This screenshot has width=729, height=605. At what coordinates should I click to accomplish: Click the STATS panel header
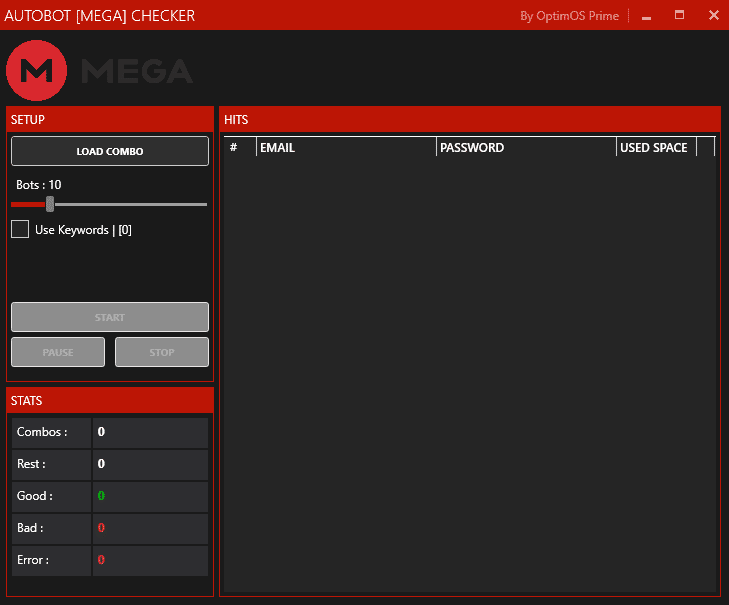[110, 400]
